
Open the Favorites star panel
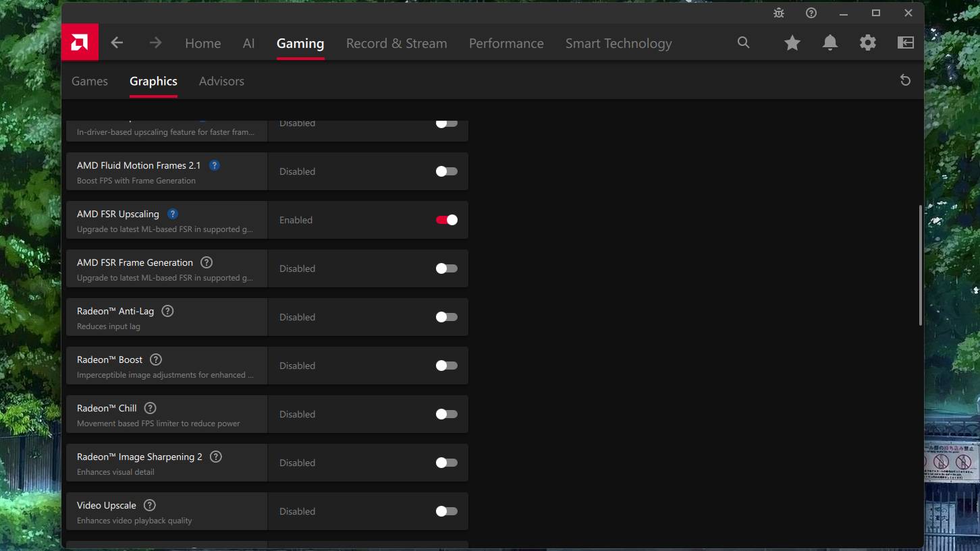point(792,42)
